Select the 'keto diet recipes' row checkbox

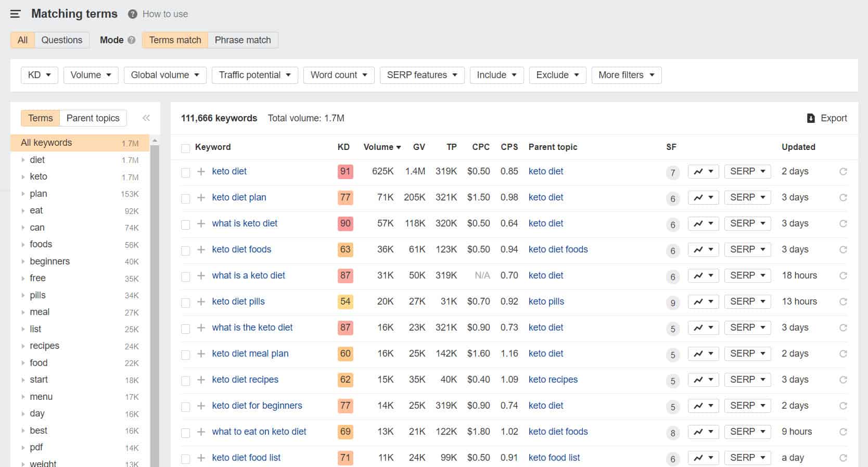186,381
